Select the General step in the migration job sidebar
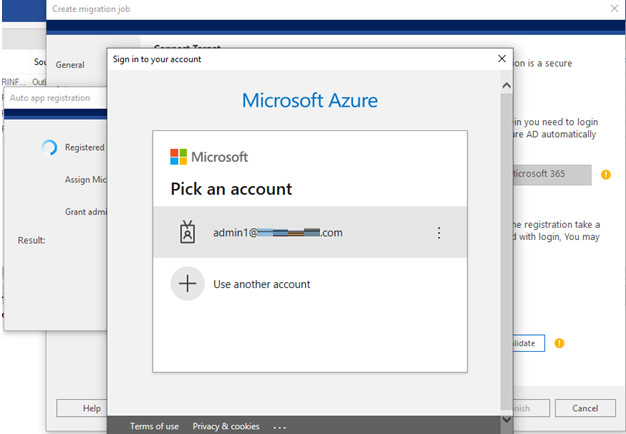Screen dimensions: 626x434 tap(70, 65)
